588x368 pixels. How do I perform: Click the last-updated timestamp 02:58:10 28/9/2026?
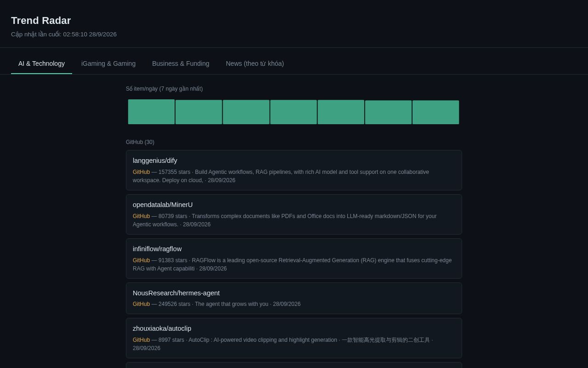click(90, 34)
